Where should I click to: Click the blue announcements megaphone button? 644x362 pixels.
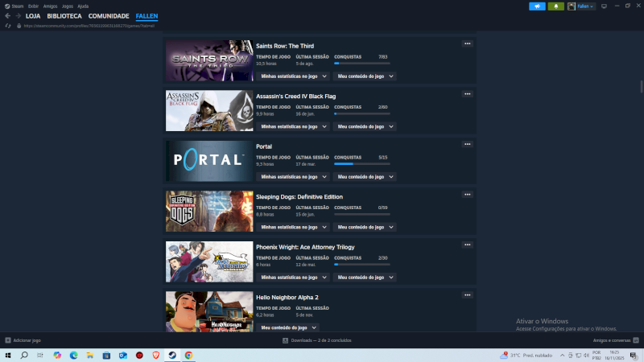pos(537,6)
